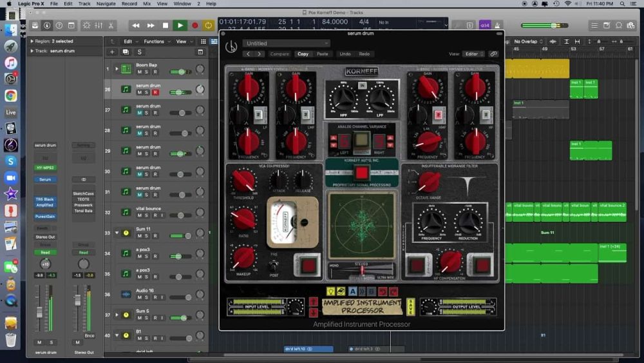Select the B preset slot in Korneff plugin
644x363 pixels.
tap(372, 291)
